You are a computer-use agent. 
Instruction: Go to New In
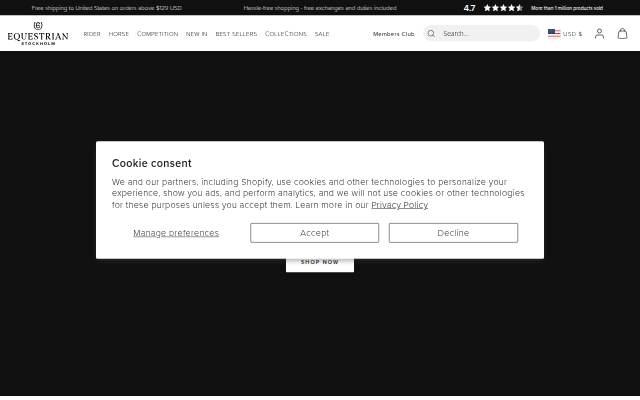pos(196,34)
